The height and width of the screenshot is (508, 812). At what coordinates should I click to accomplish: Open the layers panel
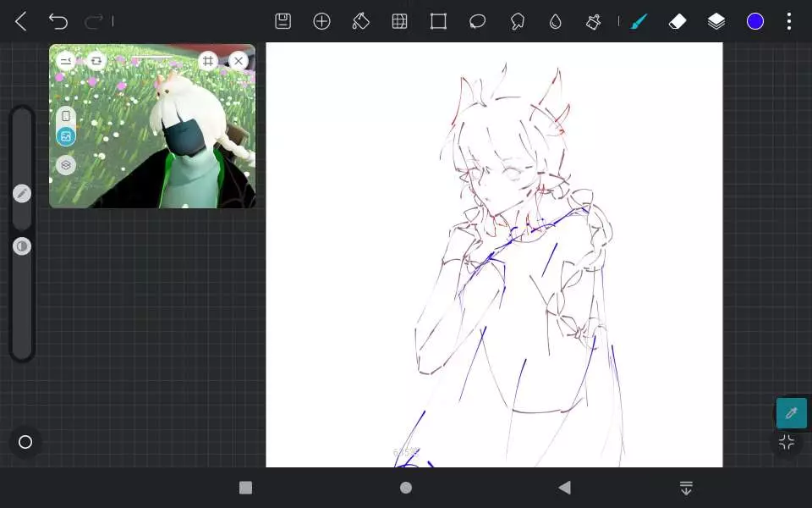pyautogui.click(x=716, y=21)
